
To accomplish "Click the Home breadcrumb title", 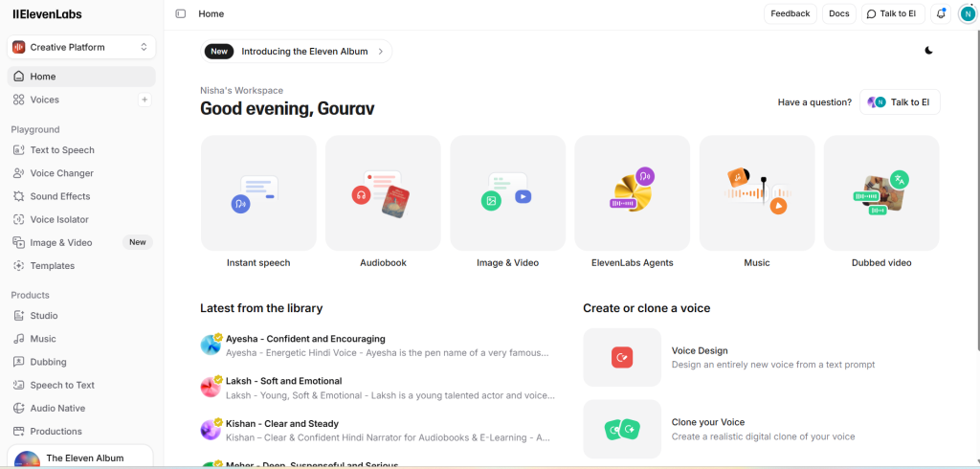I will [212, 13].
